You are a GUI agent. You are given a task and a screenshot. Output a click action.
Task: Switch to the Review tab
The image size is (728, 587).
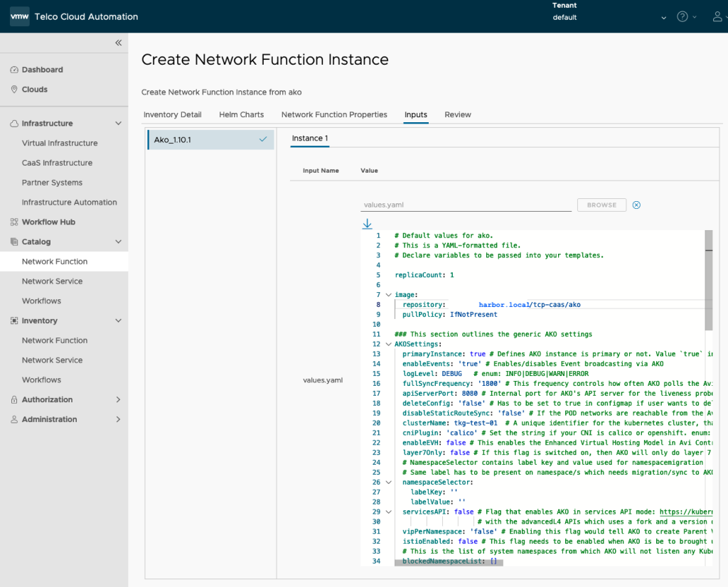[x=458, y=114]
